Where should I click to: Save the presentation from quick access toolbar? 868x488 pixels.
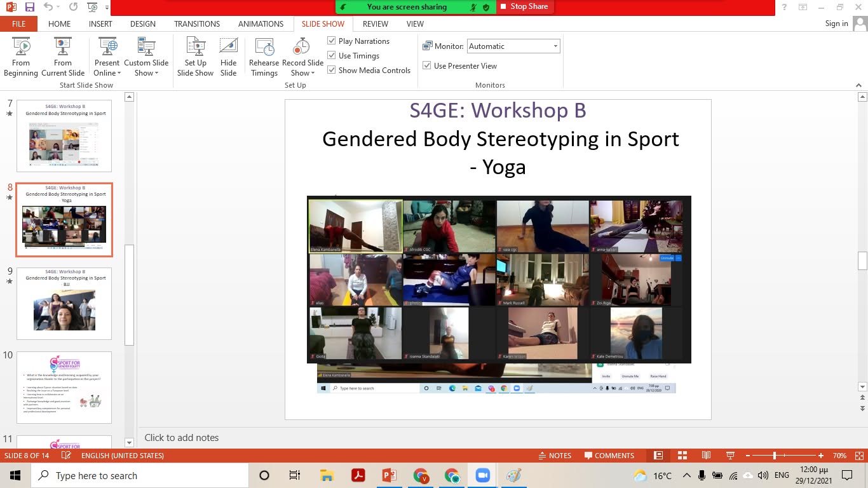[x=29, y=8]
